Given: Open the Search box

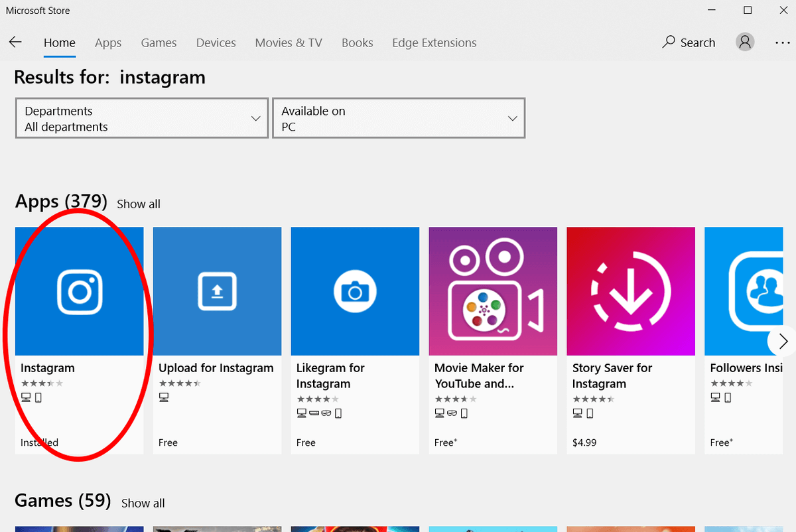Looking at the screenshot, I should point(689,42).
